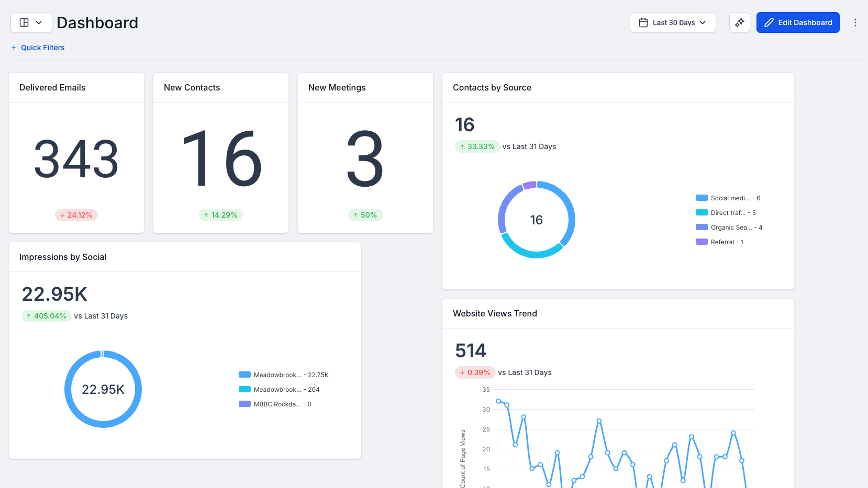The height and width of the screenshot is (488, 868).
Task: Click the Website Views Trend total 514
Action: point(471,350)
